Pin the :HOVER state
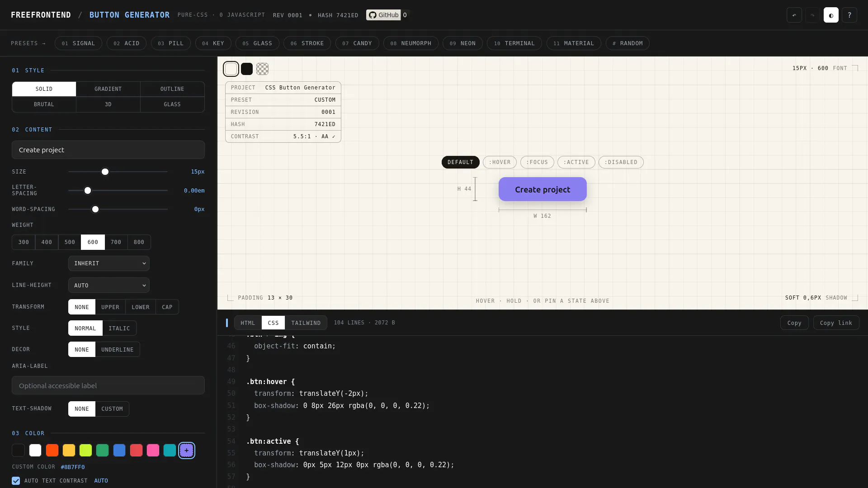The height and width of the screenshot is (488, 868). coord(500,162)
